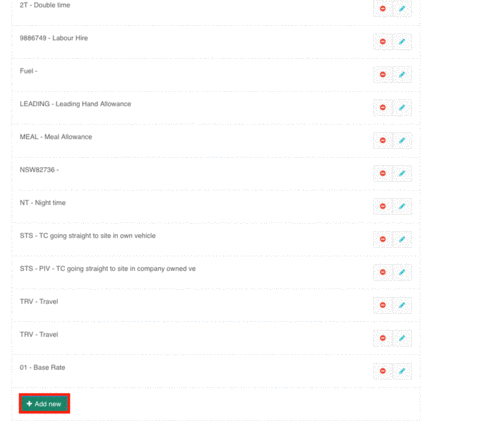Edit the 01 - Base Rate entry
The width and height of the screenshot is (480, 434).
tap(402, 371)
